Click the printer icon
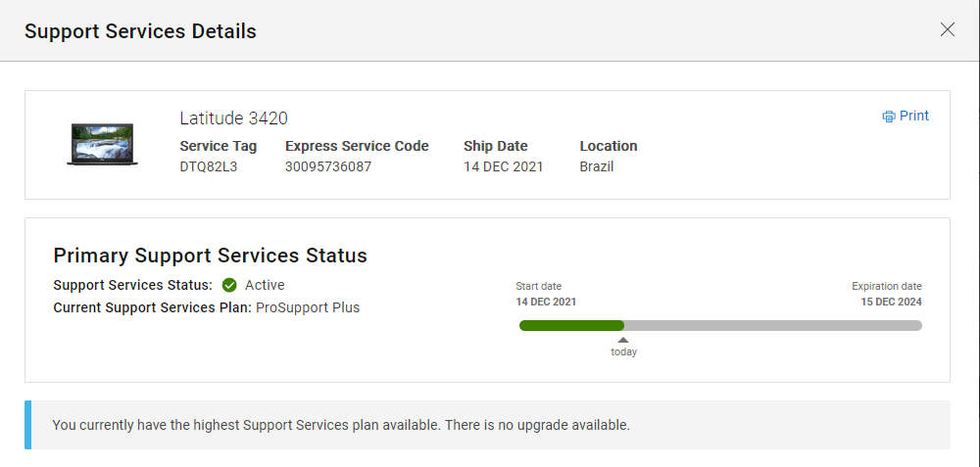 889,117
